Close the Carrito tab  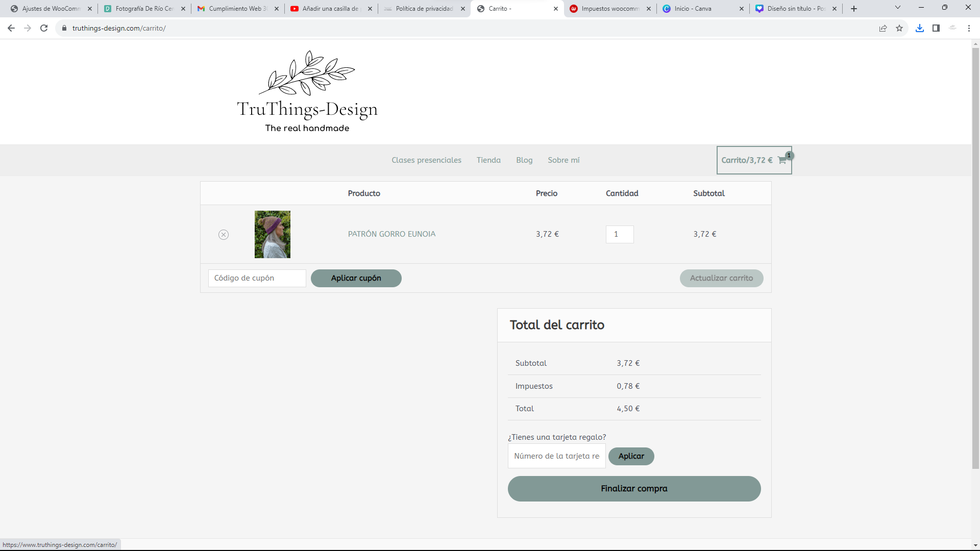556,9
